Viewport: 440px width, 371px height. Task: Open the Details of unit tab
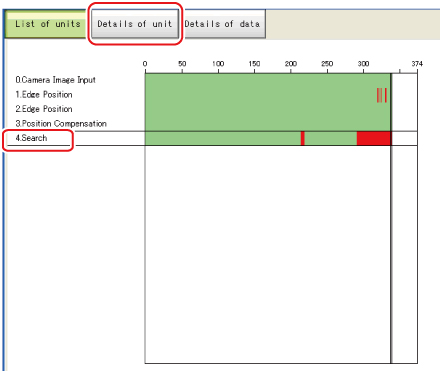pyautogui.click(x=135, y=24)
